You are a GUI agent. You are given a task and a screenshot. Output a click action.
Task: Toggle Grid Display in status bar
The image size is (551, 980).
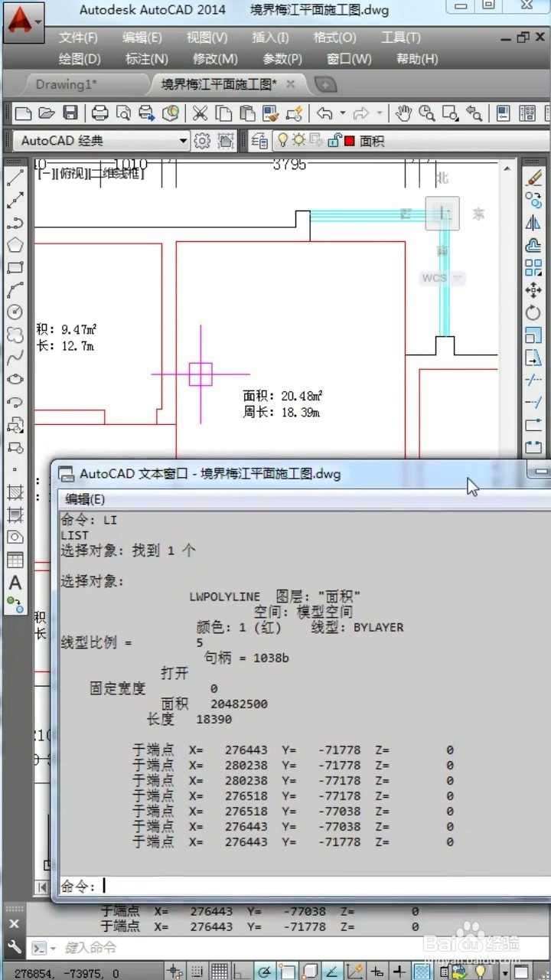coord(220,972)
